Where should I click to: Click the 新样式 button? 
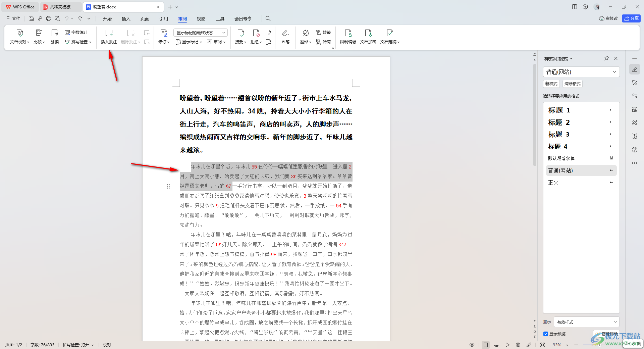pos(551,84)
